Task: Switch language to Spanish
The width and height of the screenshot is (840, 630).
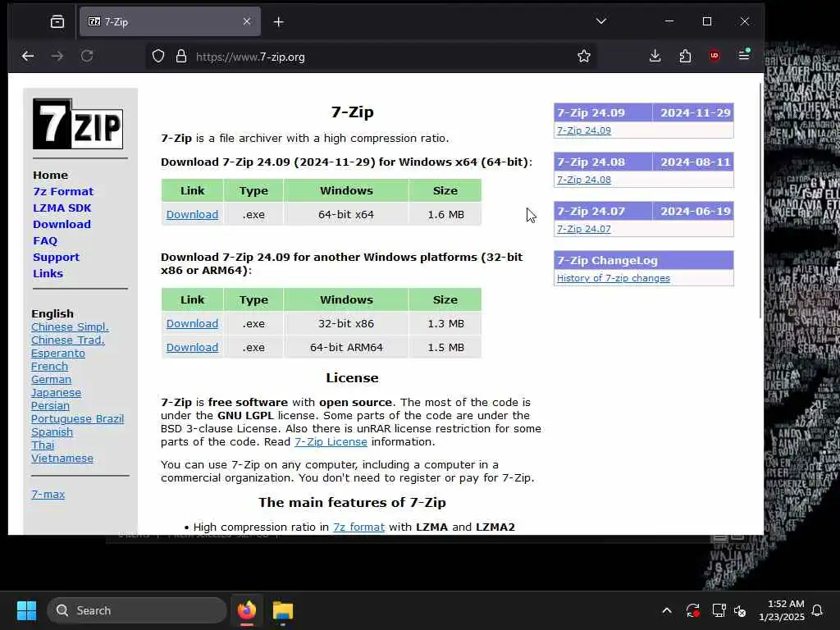Action: click(x=52, y=431)
